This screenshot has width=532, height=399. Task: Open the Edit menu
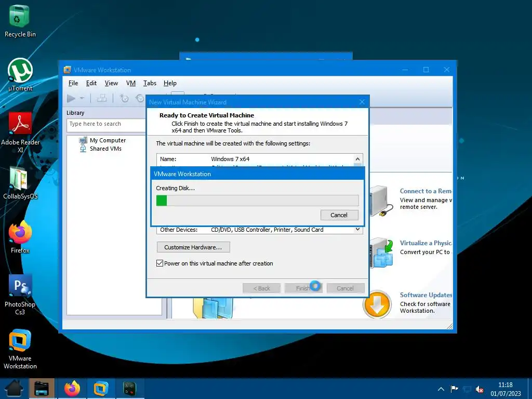point(91,83)
